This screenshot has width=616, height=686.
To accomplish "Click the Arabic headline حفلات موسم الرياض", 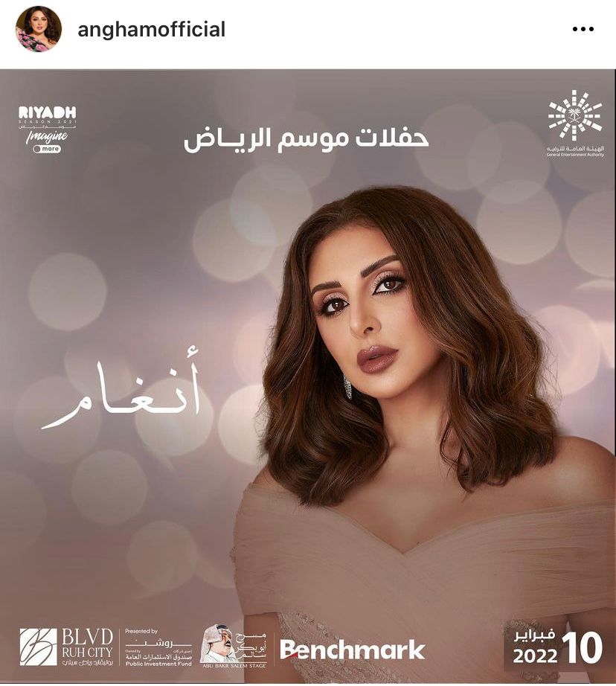I will pyautogui.click(x=307, y=139).
